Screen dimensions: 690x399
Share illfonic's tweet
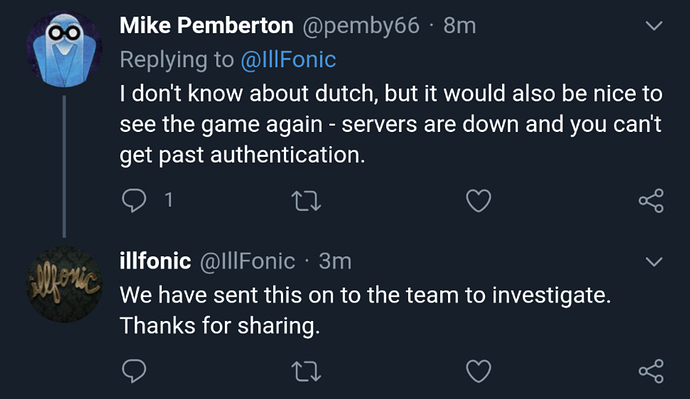pos(651,371)
